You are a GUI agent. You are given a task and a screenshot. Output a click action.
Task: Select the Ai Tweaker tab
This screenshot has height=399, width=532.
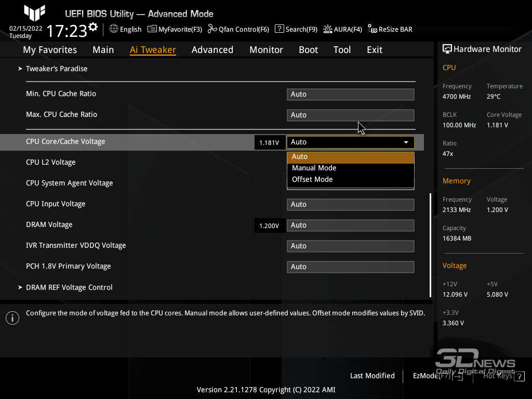pos(153,50)
